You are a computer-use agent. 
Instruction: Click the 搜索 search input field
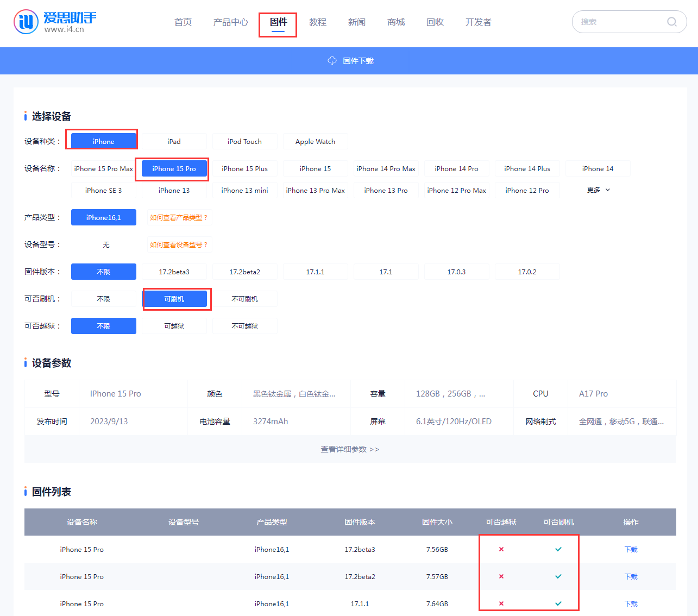point(619,22)
